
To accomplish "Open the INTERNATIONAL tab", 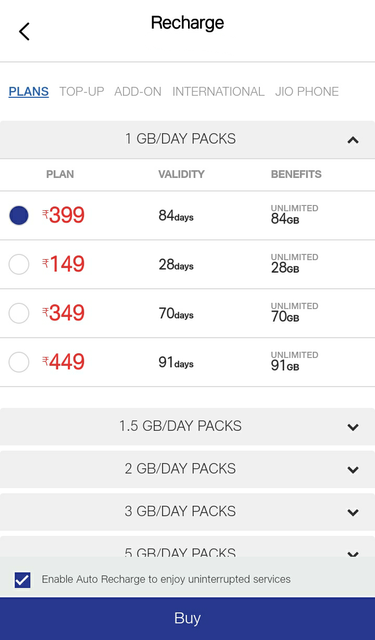I will (218, 91).
